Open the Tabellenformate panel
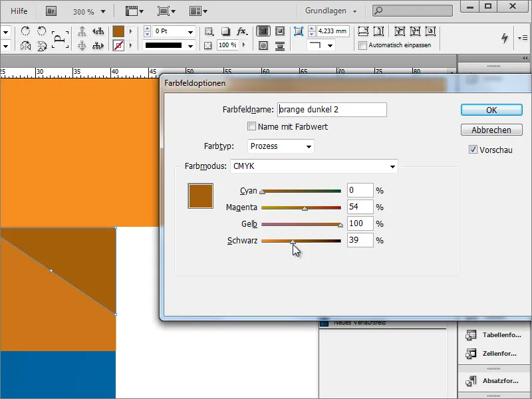 point(494,335)
